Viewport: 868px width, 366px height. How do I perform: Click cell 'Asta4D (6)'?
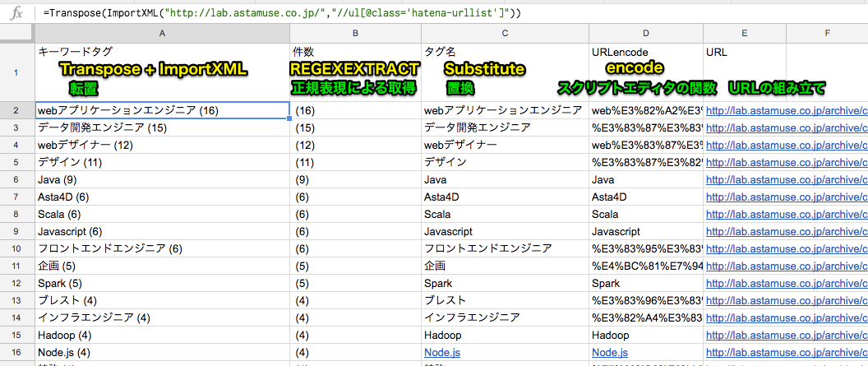pos(162,197)
